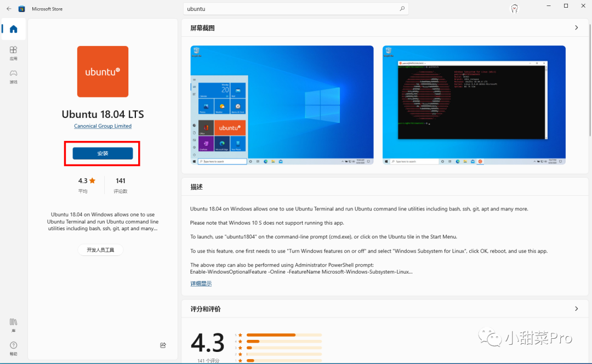592x364 pixels.
Task: Click the 3-star rating bar
Action: 284,348
